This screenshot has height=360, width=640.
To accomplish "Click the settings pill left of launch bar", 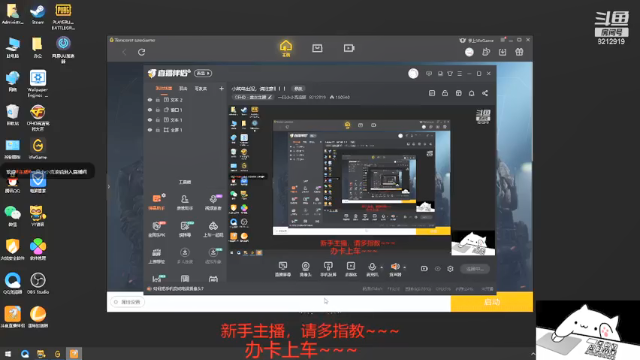I will [x=127, y=302].
